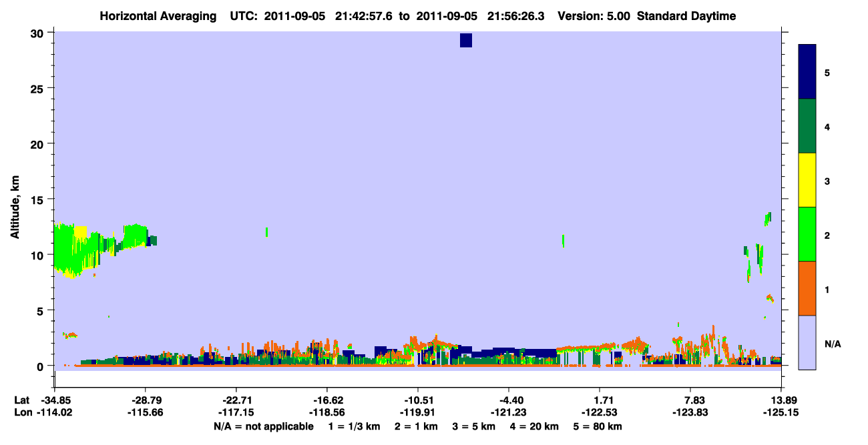The height and width of the screenshot is (445, 868).
Task: Click the longitude value -122.53
Action: pyautogui.click(x=600, y=412)
